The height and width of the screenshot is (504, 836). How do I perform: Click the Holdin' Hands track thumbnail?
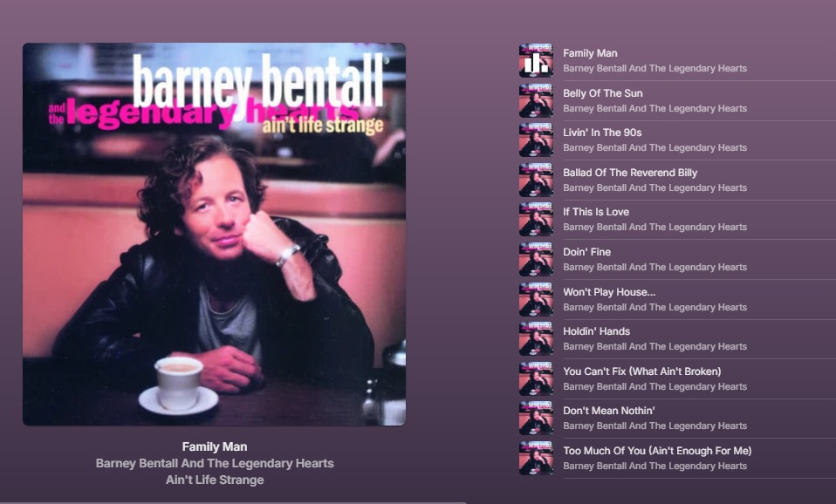point(536,339)
